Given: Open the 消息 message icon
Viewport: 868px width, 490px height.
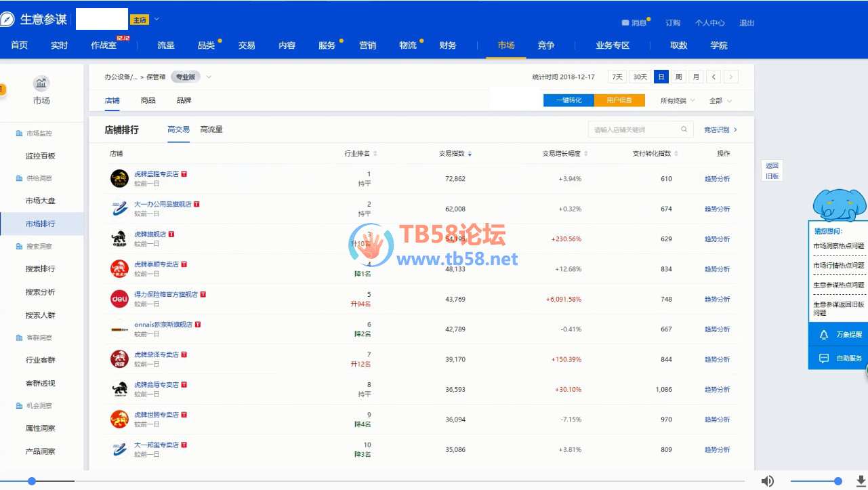Looking at the screenshot, I should point(625,23).
